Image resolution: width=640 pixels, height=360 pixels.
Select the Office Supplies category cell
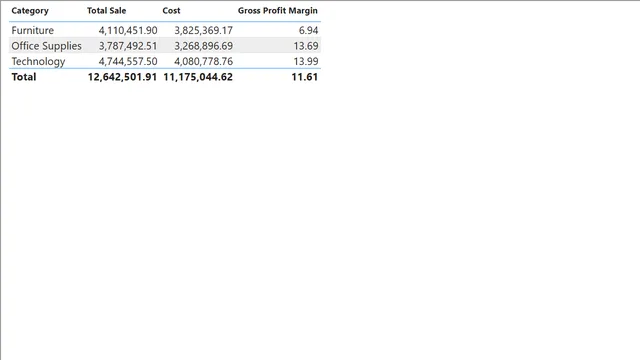tap(47, 46)
